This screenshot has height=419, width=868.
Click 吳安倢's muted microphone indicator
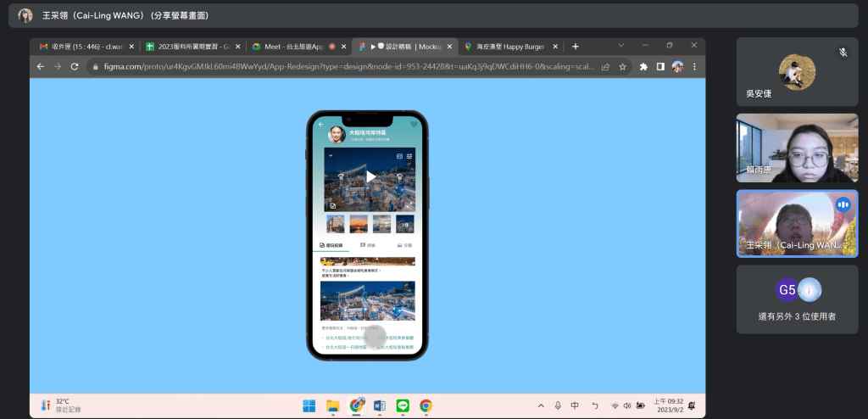pyautogui.click(x=843, y=52)
